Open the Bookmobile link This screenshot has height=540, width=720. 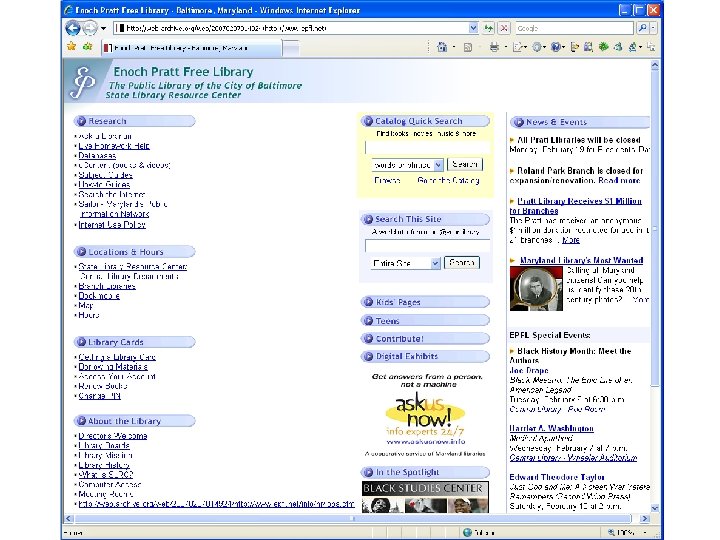(99, 296)
